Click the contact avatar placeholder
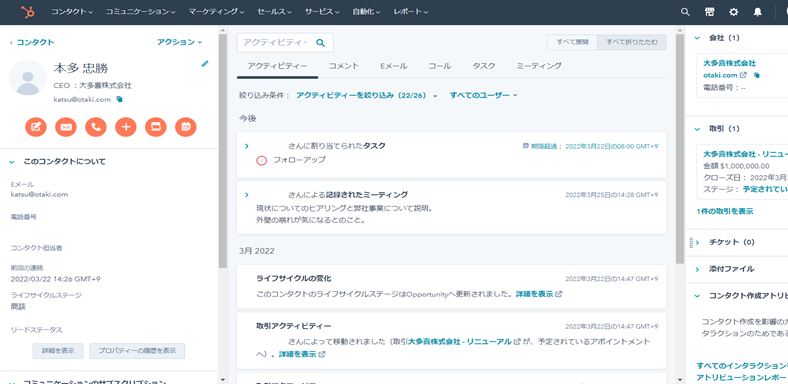The image size is (788, 384). [28, 78]
